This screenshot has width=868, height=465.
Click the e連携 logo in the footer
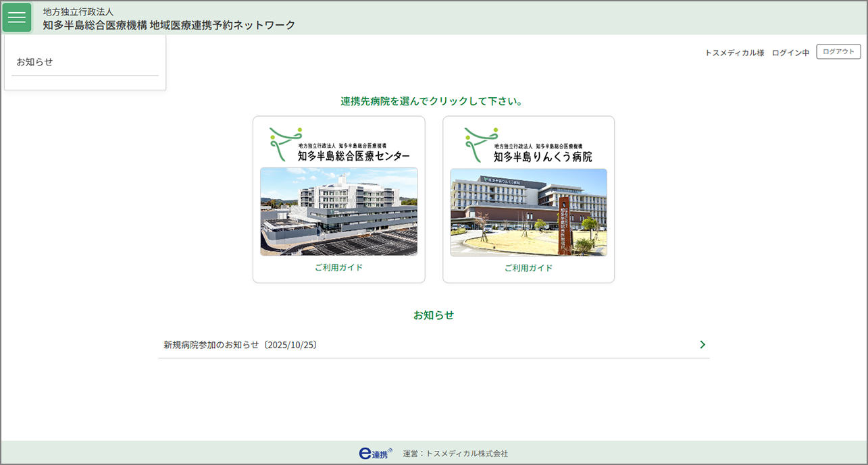[x=375, y=454]
